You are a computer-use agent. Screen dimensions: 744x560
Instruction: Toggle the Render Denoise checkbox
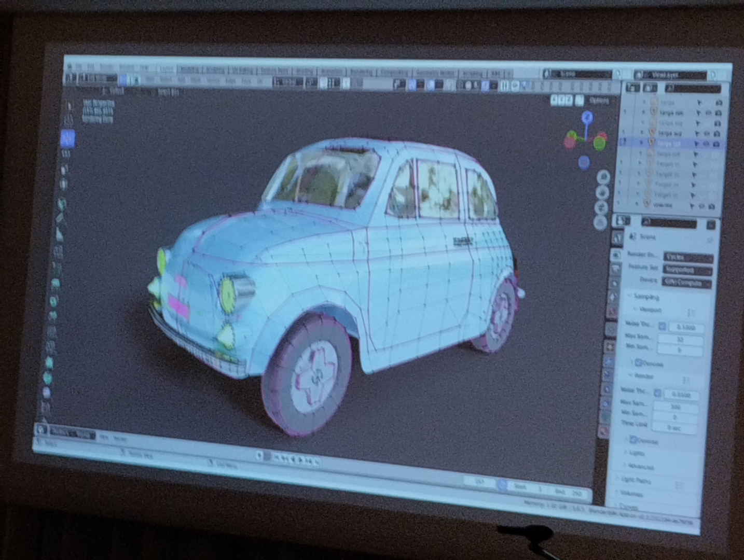[x=633, y=440]
